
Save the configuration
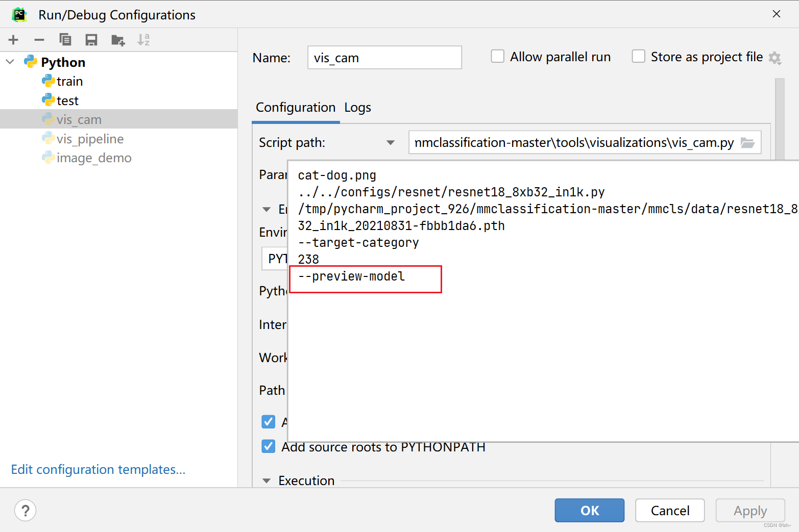click(91, 40)
